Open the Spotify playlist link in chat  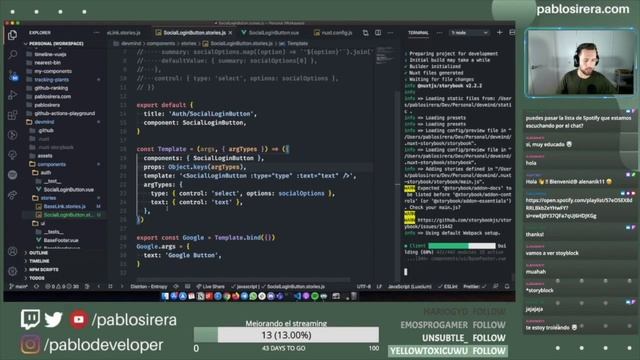point(579,208)
